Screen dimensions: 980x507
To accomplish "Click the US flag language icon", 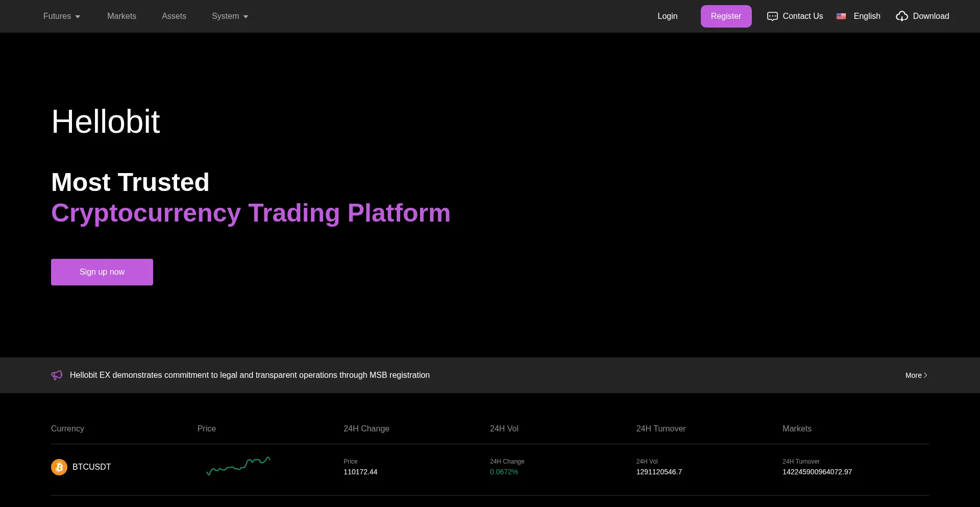I will 841,16.
